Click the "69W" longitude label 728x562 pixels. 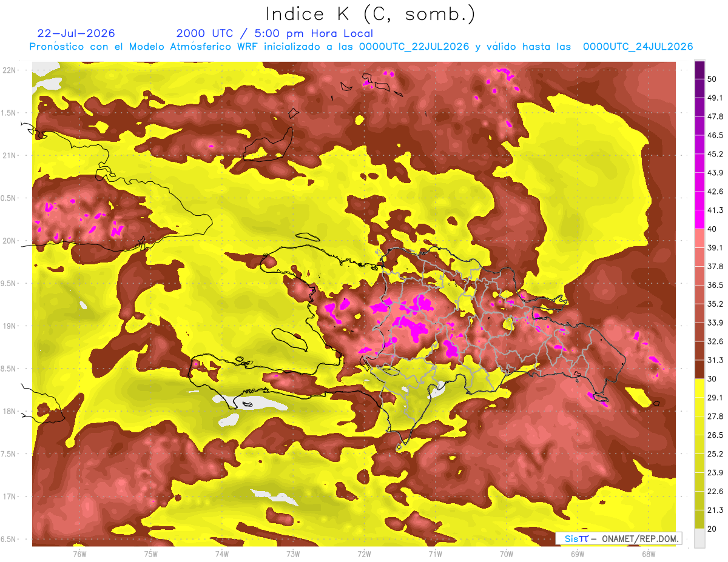pyautogui.click(x=578, y=553)
